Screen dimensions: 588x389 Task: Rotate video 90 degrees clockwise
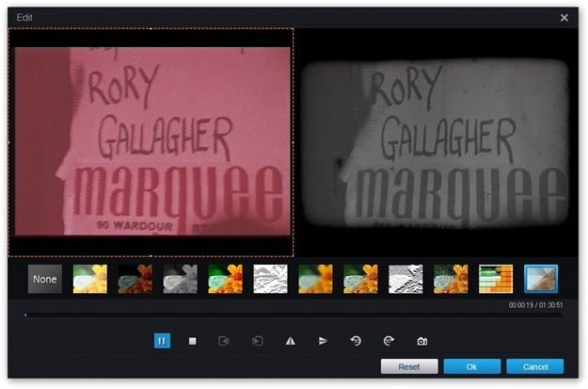tap(389, 341)
